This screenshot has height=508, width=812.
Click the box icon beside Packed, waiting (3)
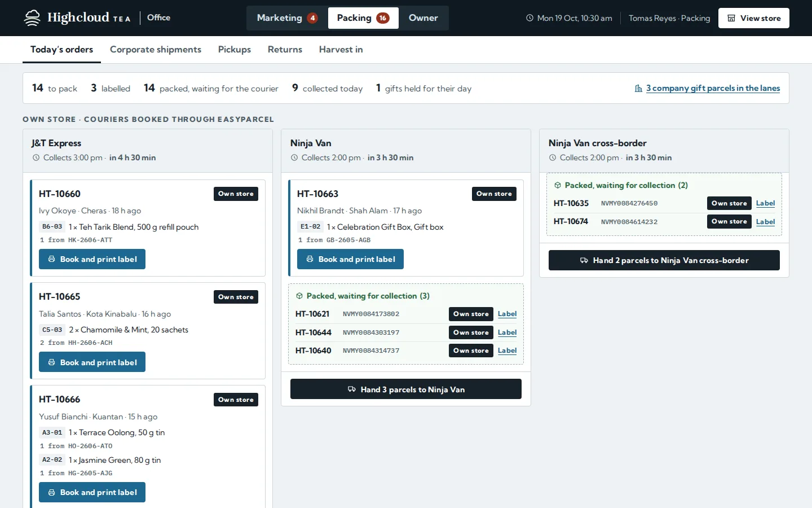(x=299, y=296)
